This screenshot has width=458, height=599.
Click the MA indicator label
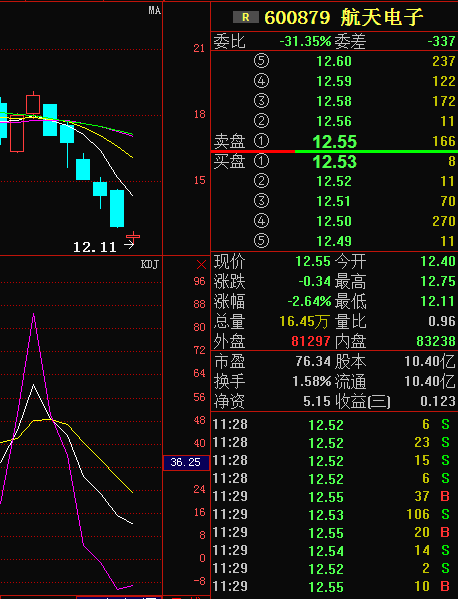click(154, 10)
